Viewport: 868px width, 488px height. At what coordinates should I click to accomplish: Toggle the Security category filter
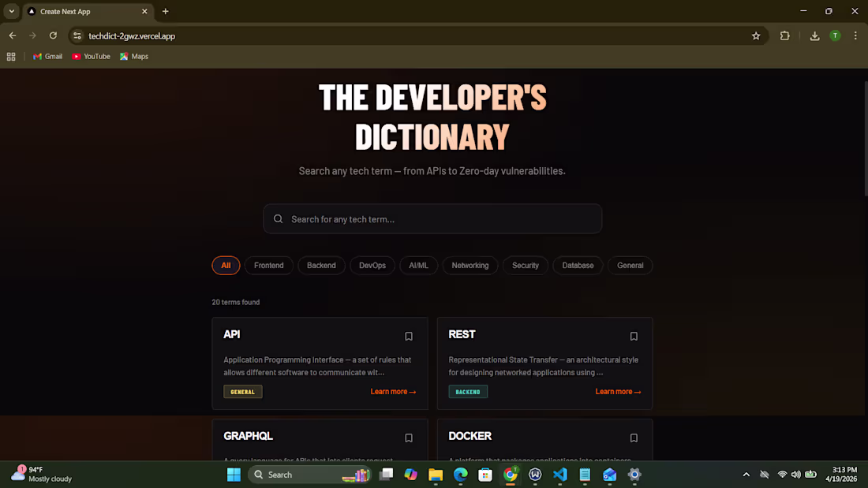(x=526, y=265)
